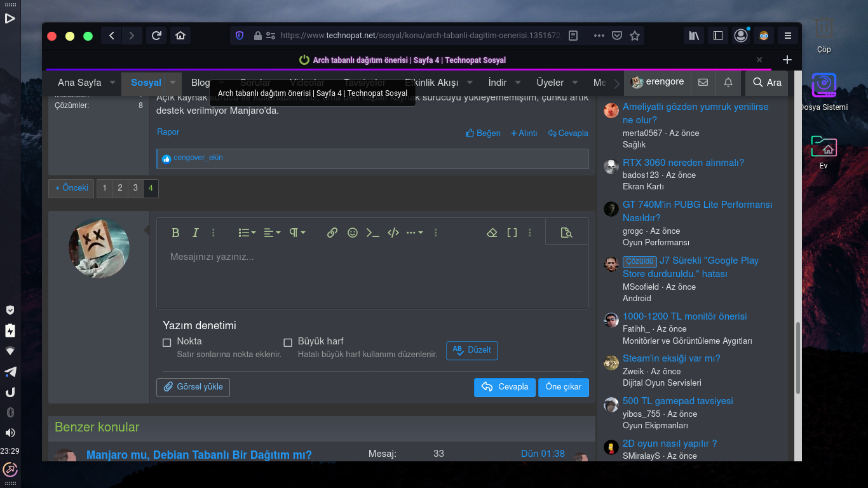The image size is (868, 488).
Task: Enable the Büyük harf checkbox
Action: (288, 342)
